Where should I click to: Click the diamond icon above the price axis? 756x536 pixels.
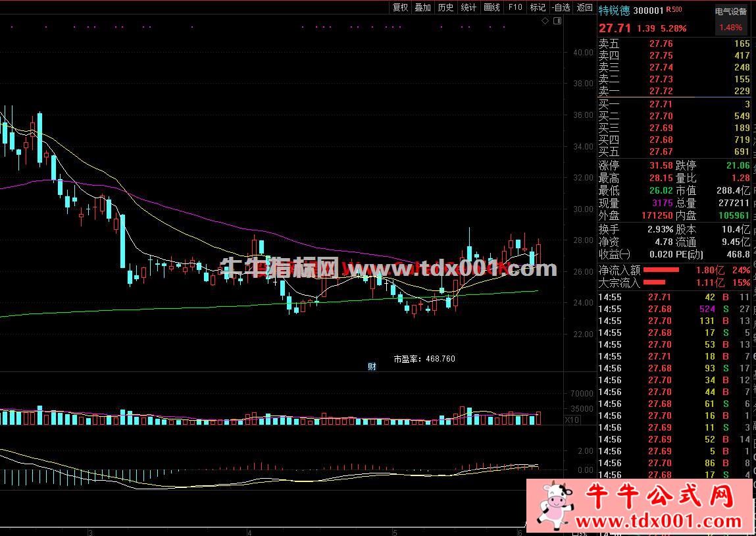tap(545, 21)
